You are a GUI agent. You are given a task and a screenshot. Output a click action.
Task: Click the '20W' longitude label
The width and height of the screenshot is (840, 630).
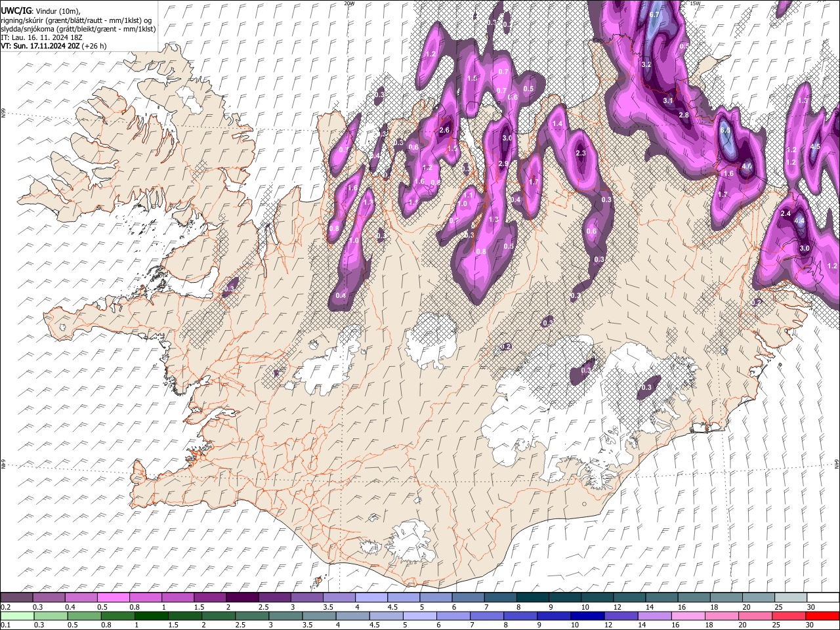[349, 3]
